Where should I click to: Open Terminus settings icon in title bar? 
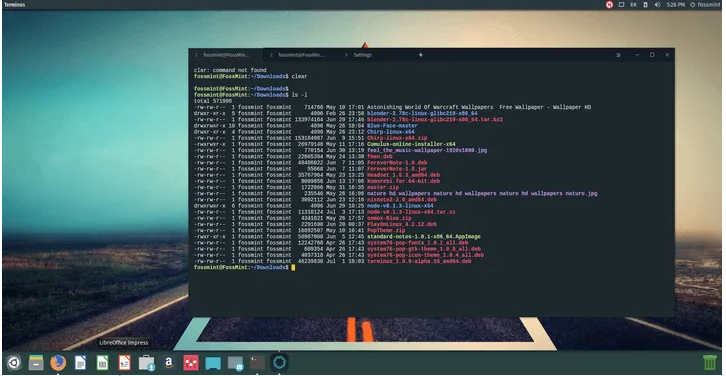click(x=619, y=55)
